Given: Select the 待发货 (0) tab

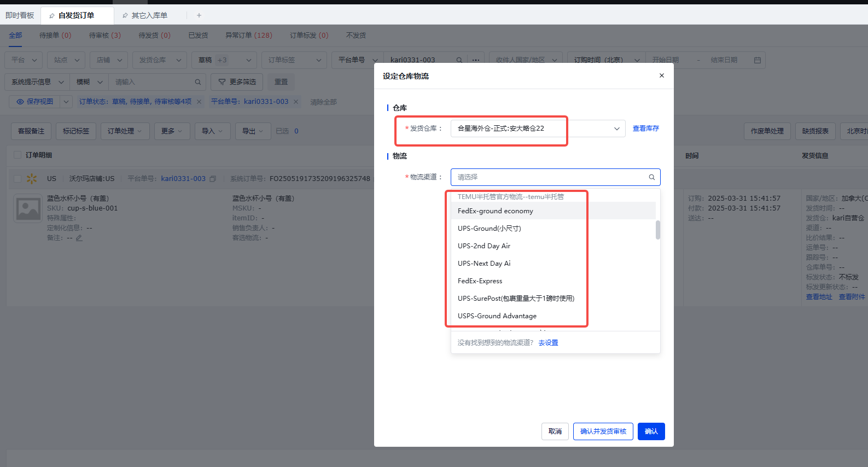Looking at the screenshot, I should [x=154, y=36].
